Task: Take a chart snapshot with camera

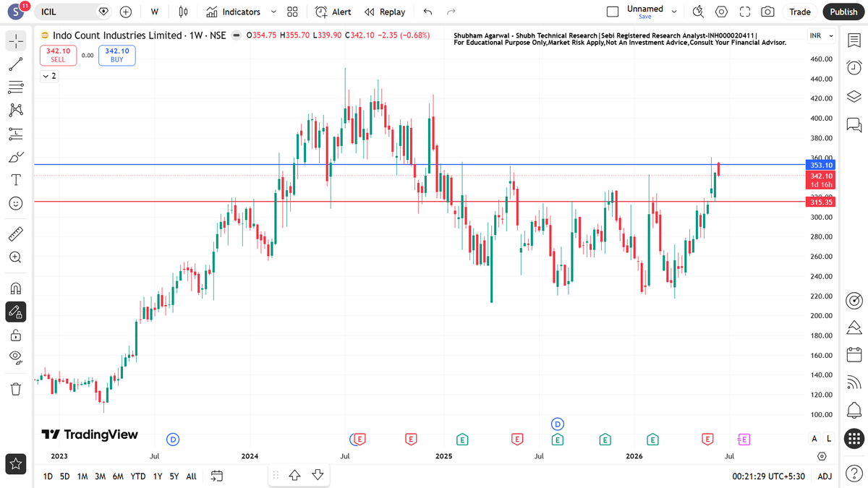Action: (767, 12)
